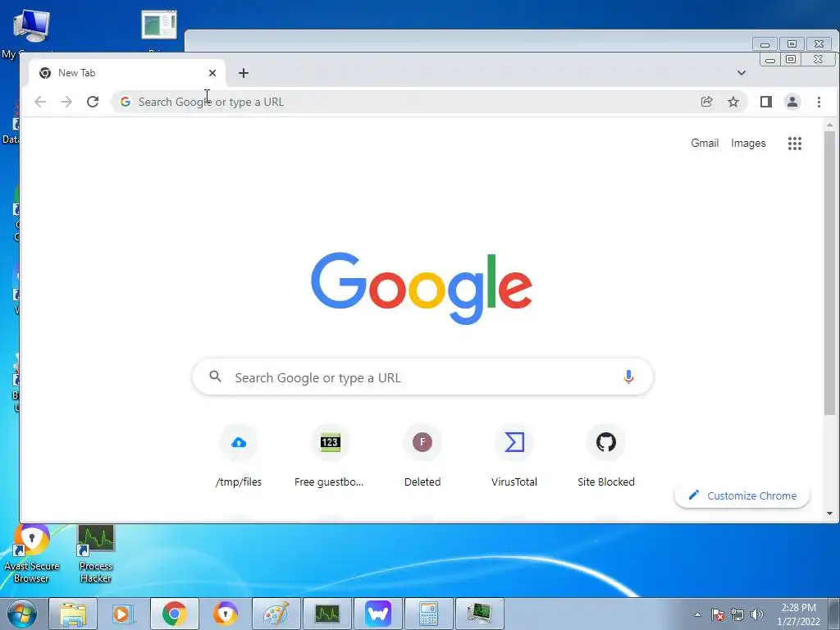Viewport: 840px width, 630px height.
Task: Click the forward navigation arrow
Action: click(66, 102)
